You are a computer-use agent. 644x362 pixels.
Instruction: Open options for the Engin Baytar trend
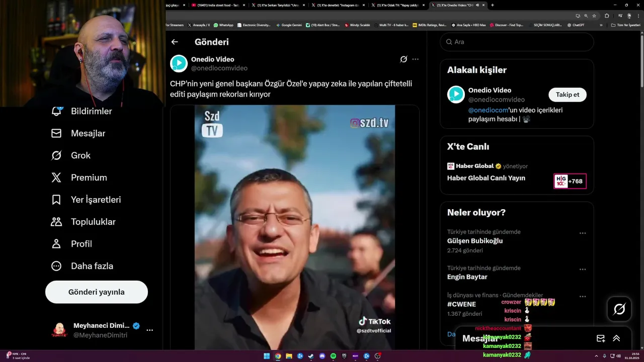[583, 269]
